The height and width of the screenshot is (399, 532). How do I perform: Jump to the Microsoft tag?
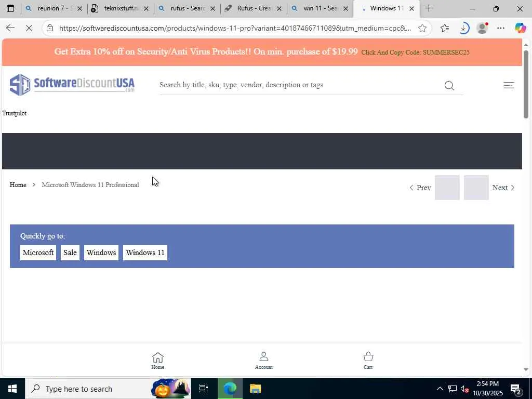(38, 253)
